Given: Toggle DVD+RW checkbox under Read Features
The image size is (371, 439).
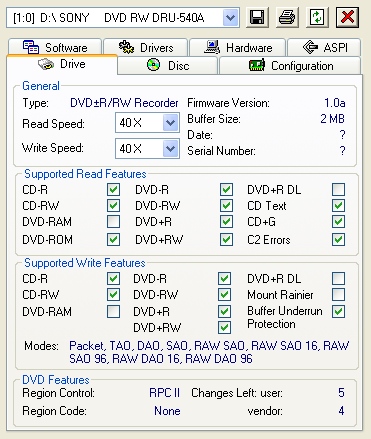Looking at the screenshot, I should (x=226, y=239).
